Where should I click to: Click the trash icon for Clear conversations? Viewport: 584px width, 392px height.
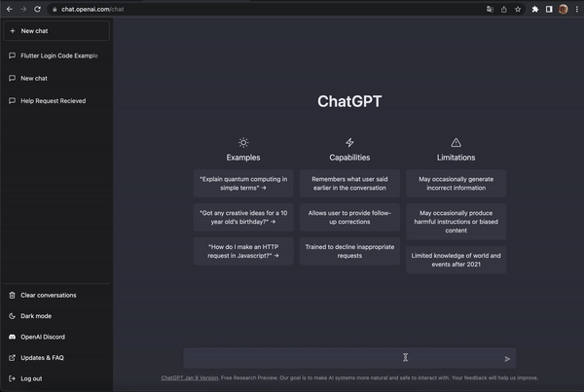tap(13, 295)
